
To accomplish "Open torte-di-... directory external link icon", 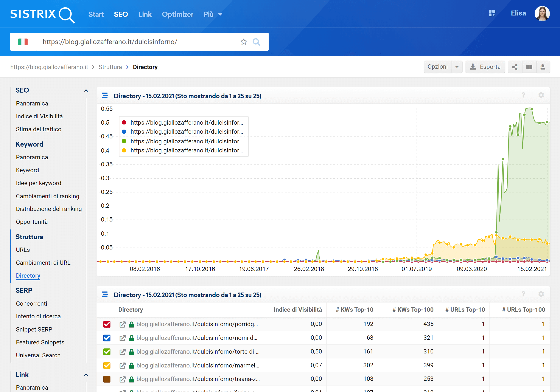I will point(122,352).
